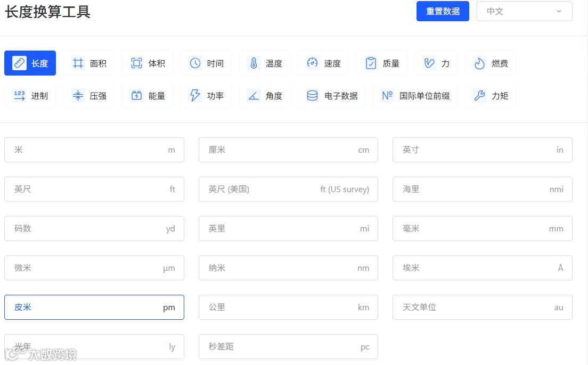Click the 角度 angle icon
Viewport: 588px width, 365px height.
pyautogui.click(x=254, y=96)
